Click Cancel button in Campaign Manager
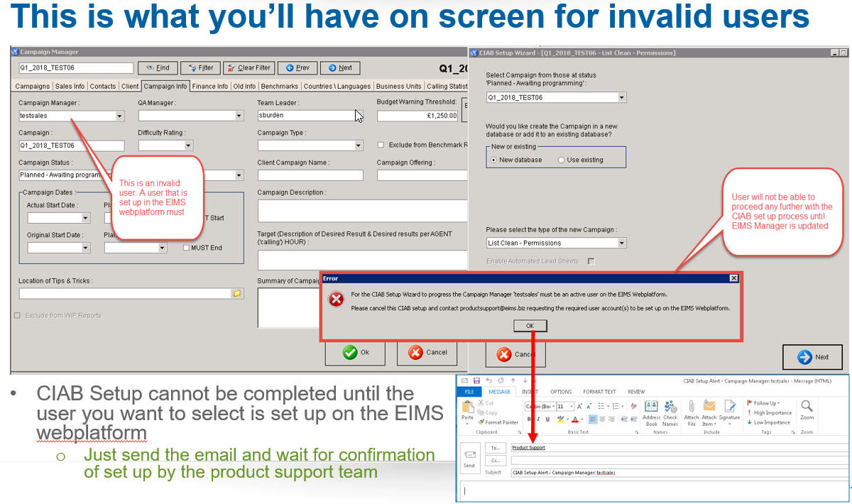852x504 pixels. coord(426,352)
